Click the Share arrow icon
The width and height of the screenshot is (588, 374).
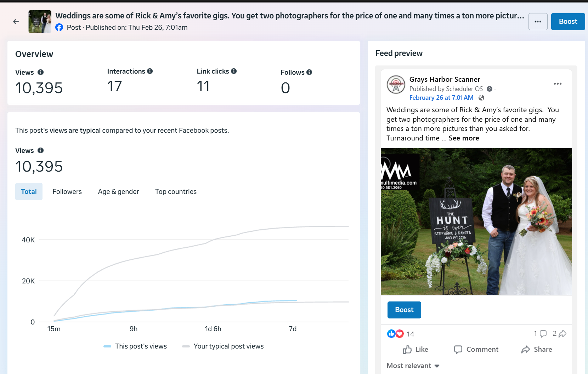point(526,350)
